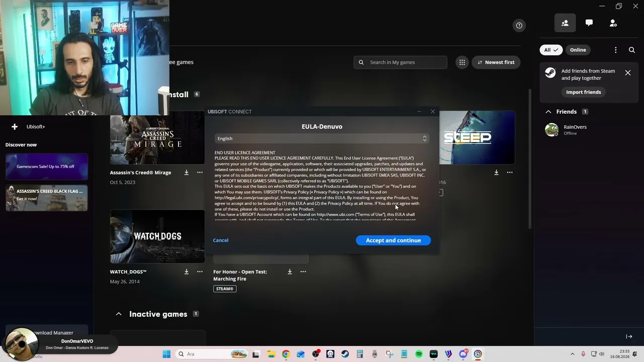Open the Ubisoft+ sidebar item
The height and width of the screenshot is (362, 644).
(x=36, y=127)
